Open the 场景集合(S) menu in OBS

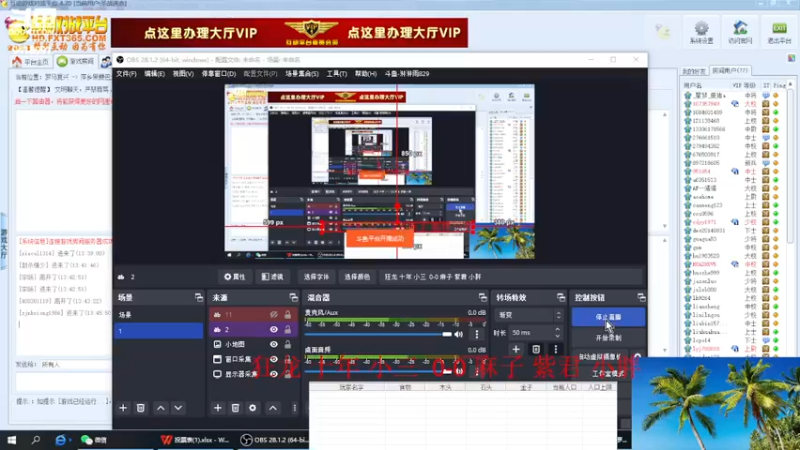[x=302, y=74]
